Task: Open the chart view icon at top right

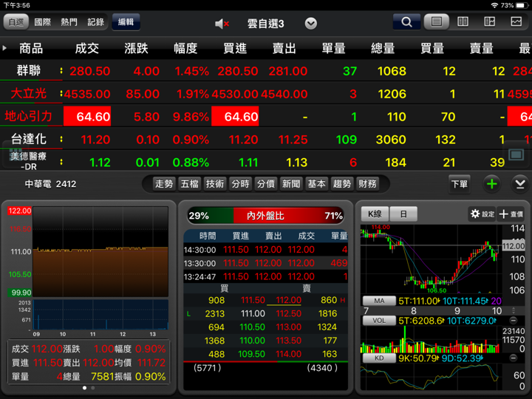Action: [516, 22]
